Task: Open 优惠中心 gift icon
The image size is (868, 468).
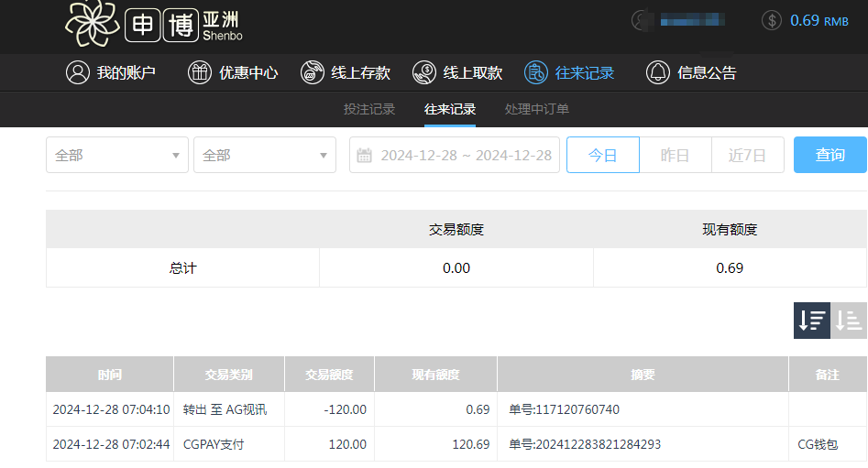Action: (199, 73)
